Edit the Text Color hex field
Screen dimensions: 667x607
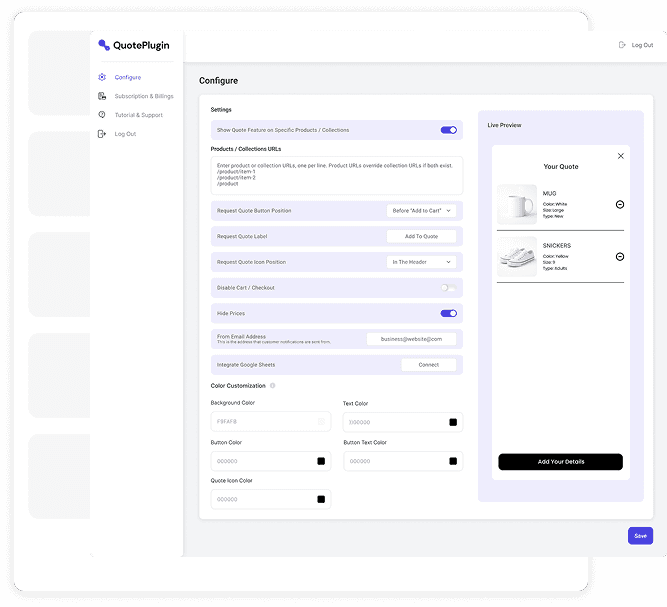click(403, 422)
